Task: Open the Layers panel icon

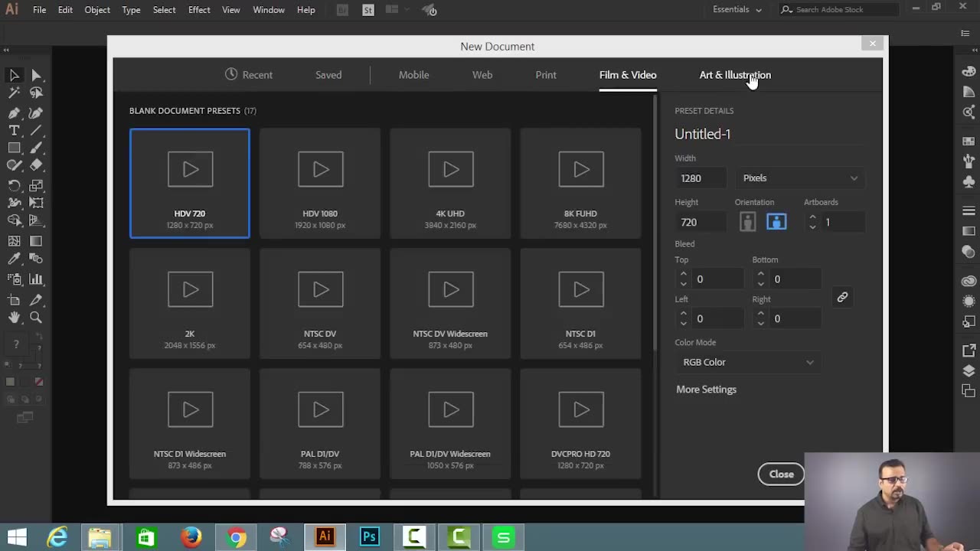Action: [x=969, y=371]
